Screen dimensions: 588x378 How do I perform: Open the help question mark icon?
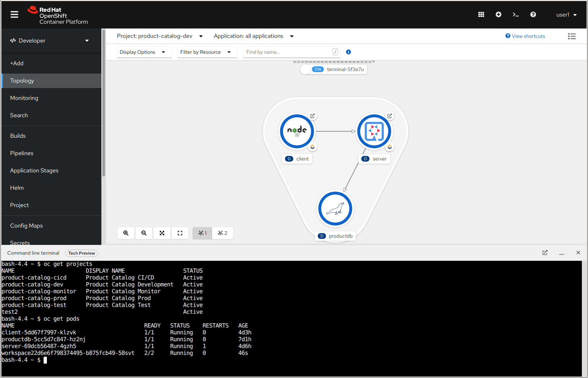533,14
